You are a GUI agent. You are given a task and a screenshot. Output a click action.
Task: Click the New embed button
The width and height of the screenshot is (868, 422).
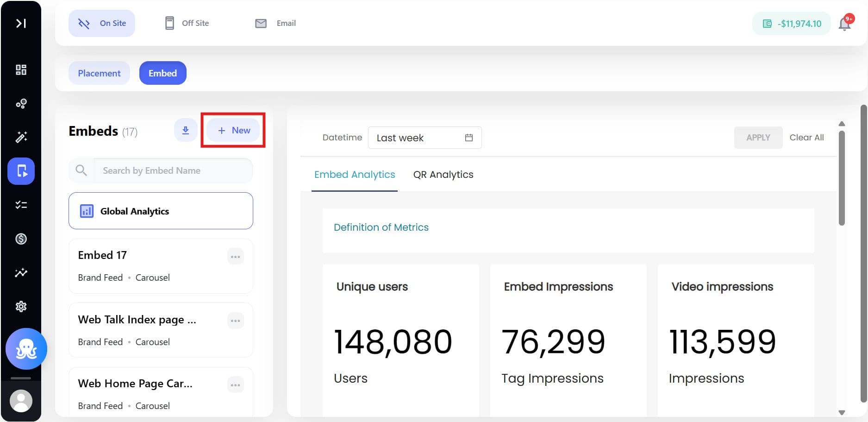(x=233, y=130)
